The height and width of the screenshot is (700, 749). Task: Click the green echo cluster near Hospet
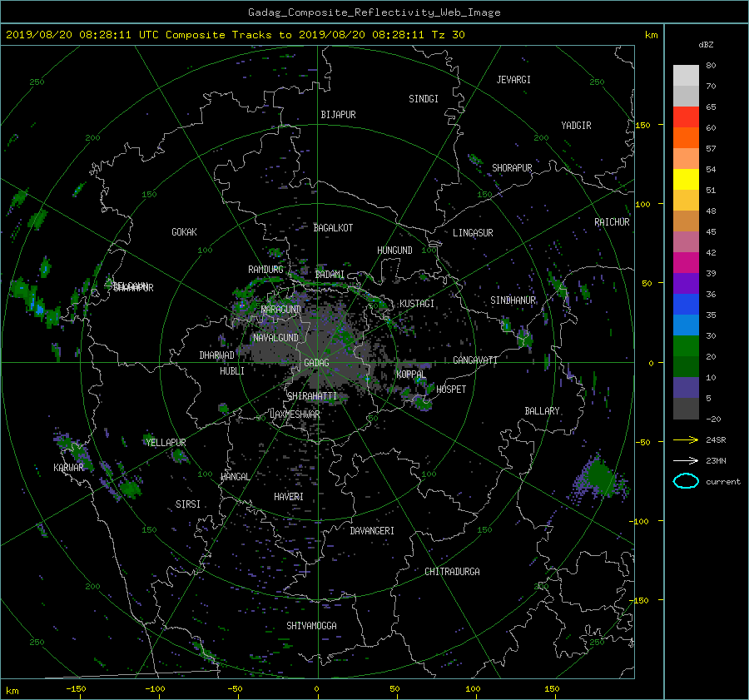(422, 404)
